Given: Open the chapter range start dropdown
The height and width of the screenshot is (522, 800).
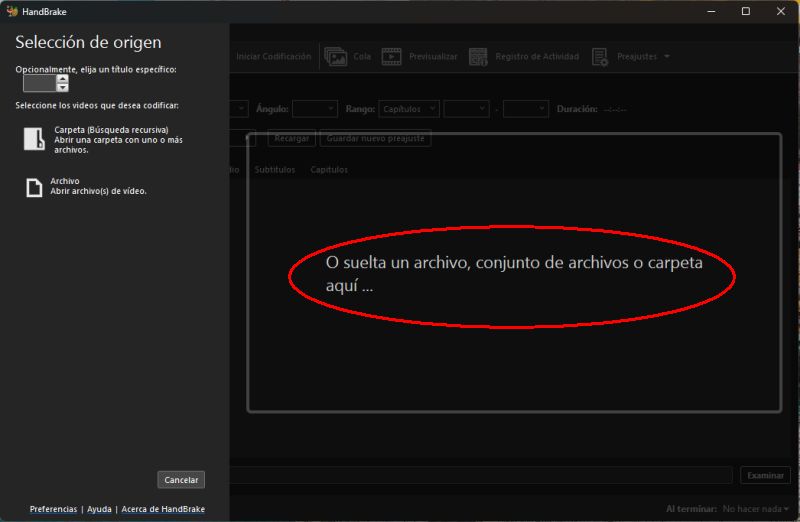Looking at the screenshot, I should [x=466, y=109].
